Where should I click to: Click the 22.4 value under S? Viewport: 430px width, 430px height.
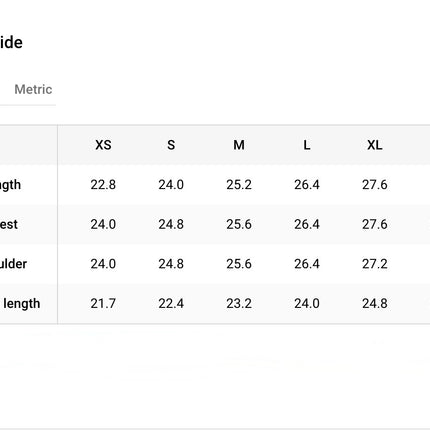pos(171,304)
